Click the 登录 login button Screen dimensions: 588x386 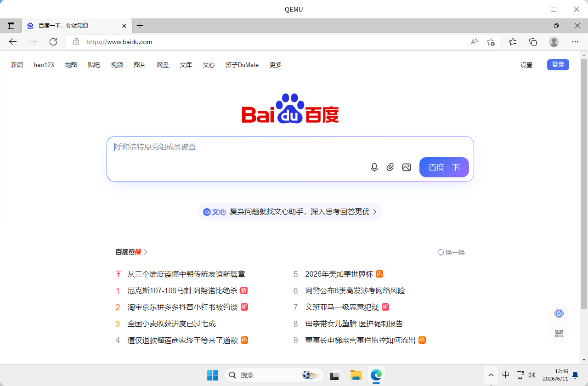(558, 65)
